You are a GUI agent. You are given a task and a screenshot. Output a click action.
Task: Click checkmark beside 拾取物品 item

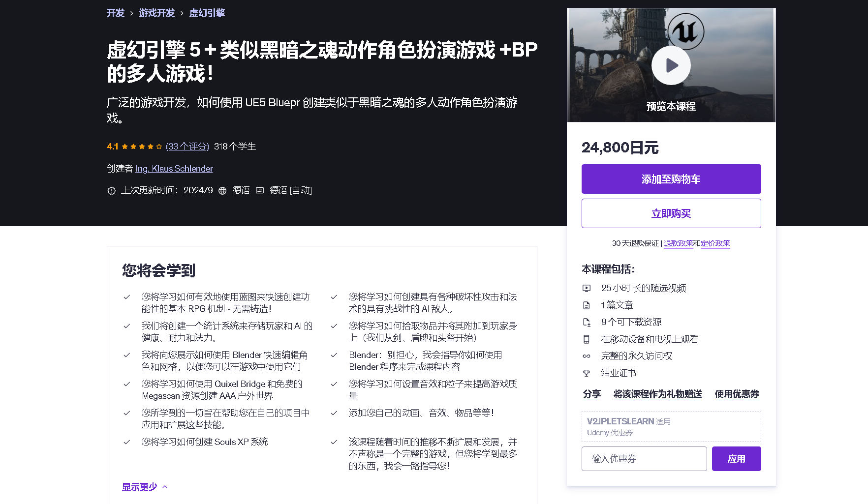334,326
